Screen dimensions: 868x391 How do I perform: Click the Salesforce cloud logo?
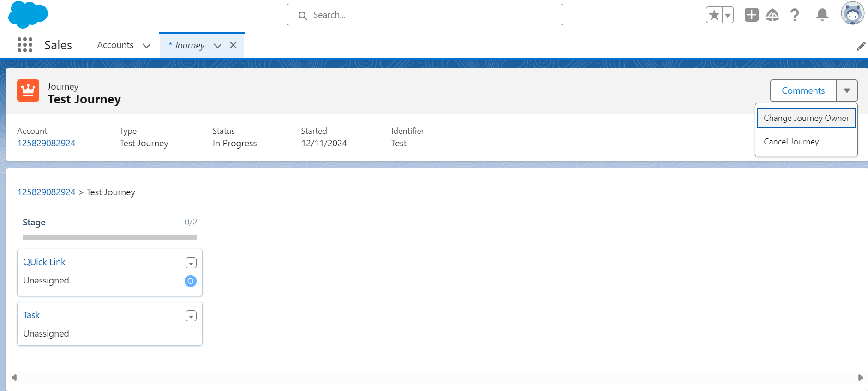click(x=28, y=14)
